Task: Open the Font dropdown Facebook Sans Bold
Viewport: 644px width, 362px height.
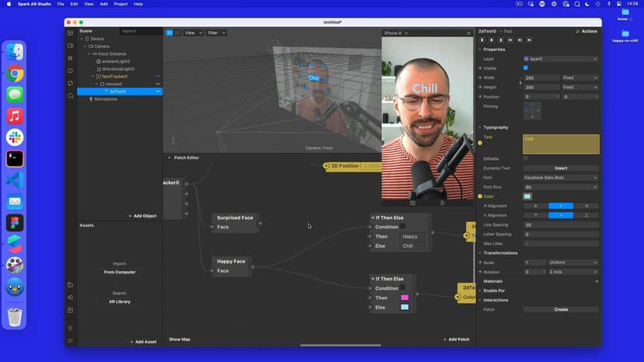Action: (561, 178)
